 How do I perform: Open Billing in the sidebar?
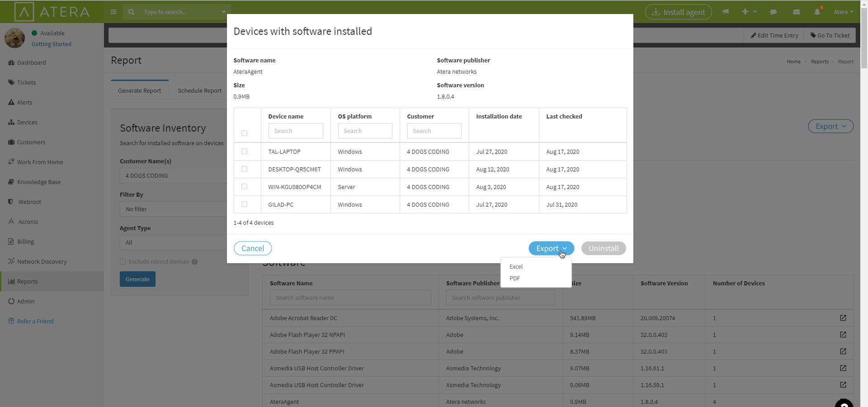[25, 241]
